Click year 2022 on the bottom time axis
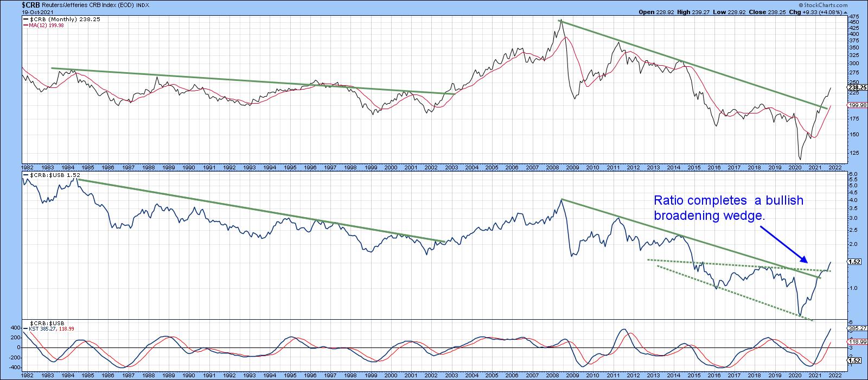Viewport: 868px width, 380px height. [x=836, y=375]
